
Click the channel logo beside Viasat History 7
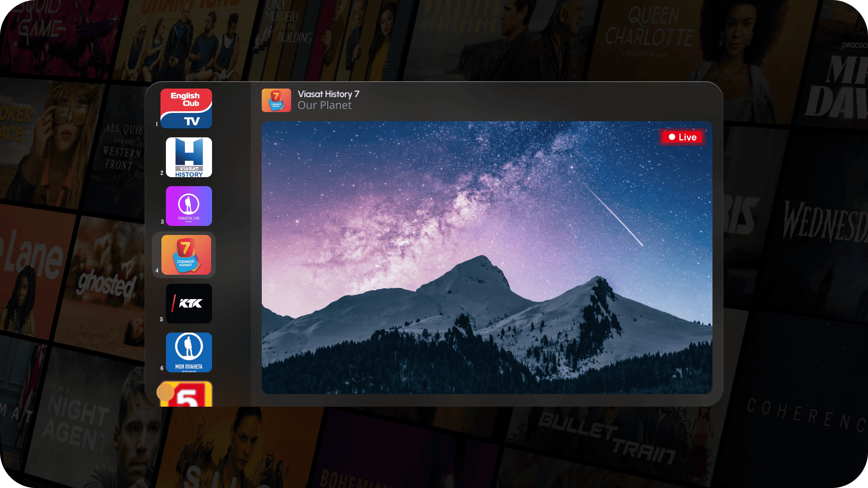tap(276, 100)
